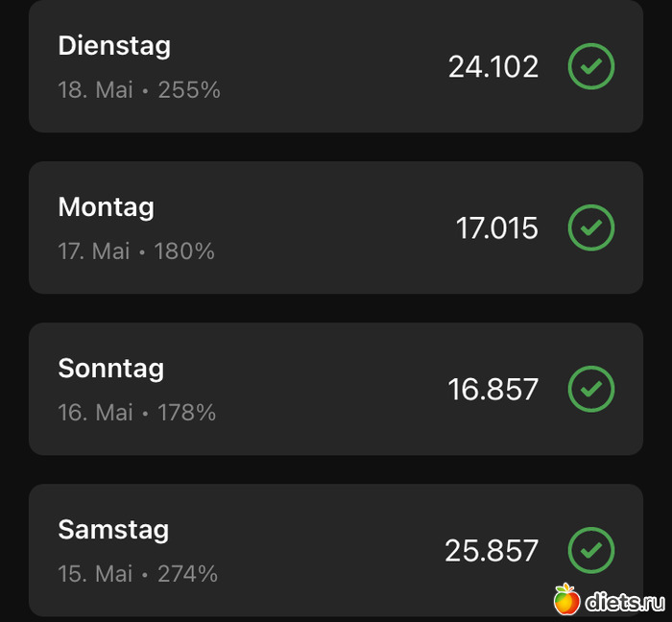The width and height of the screenshot is (672, 622).
Task: Click the 16.857 step count
Action: coord(492,390)
